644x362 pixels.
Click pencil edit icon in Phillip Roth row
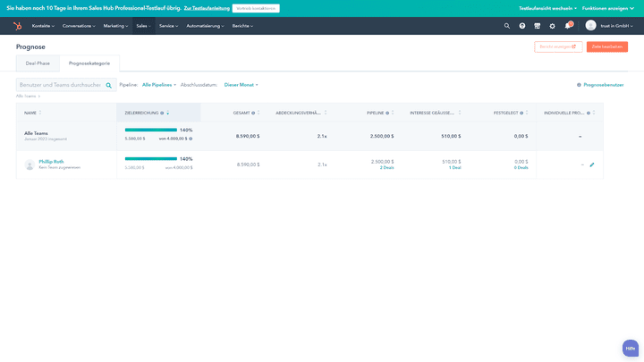coord(591,164)
